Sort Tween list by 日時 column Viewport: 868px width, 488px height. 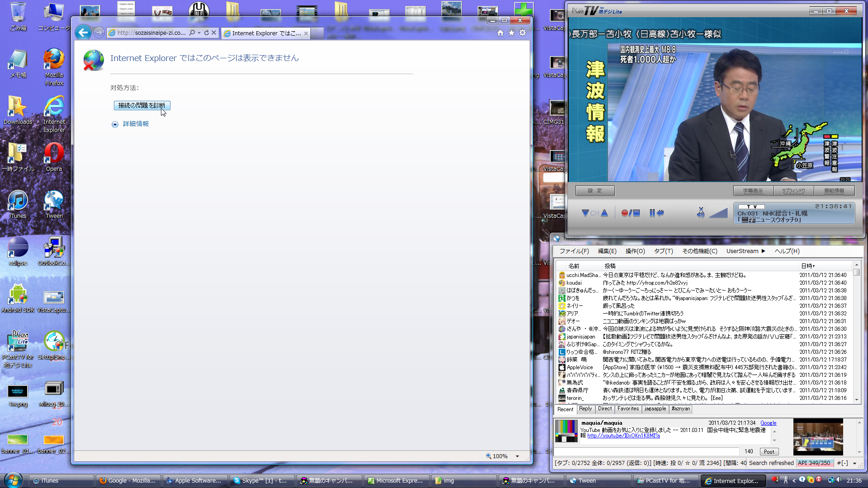[825, 266]
